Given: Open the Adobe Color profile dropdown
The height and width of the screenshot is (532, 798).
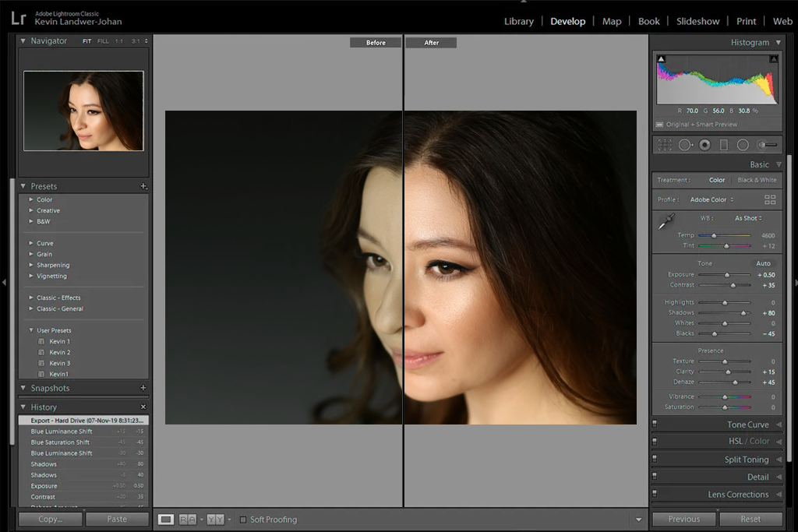Looking at the screenshot, I should 711,200.
